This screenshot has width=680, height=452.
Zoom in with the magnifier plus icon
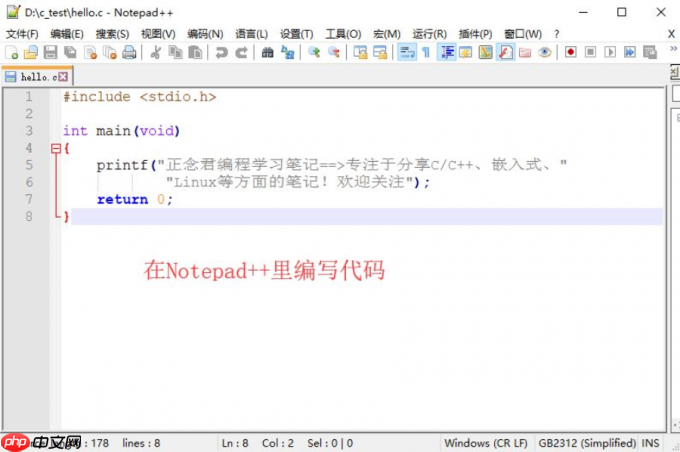314,52
